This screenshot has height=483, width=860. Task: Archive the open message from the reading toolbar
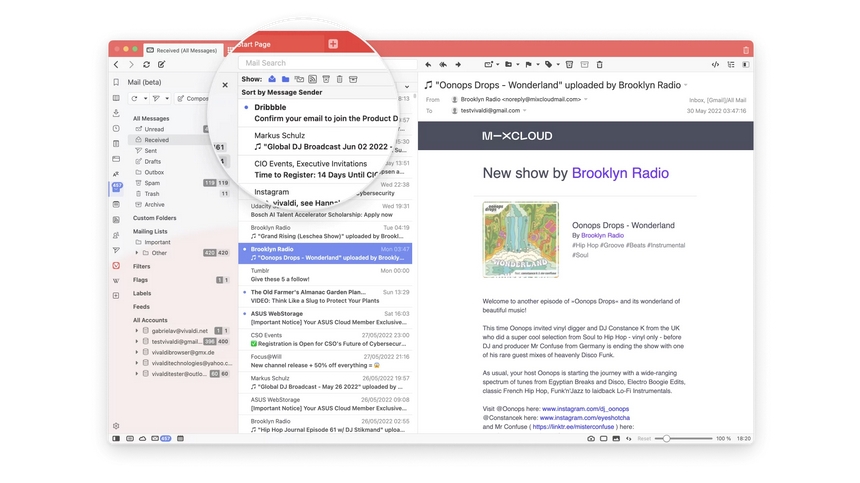[585, 65]
